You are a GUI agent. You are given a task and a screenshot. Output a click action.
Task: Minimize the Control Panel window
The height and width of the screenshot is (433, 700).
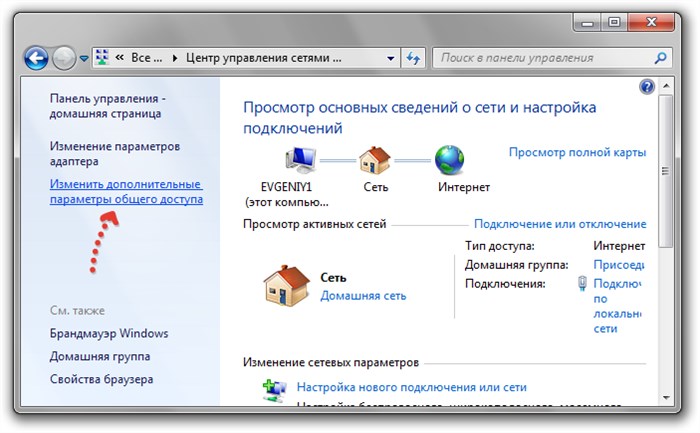pos(587,23)
